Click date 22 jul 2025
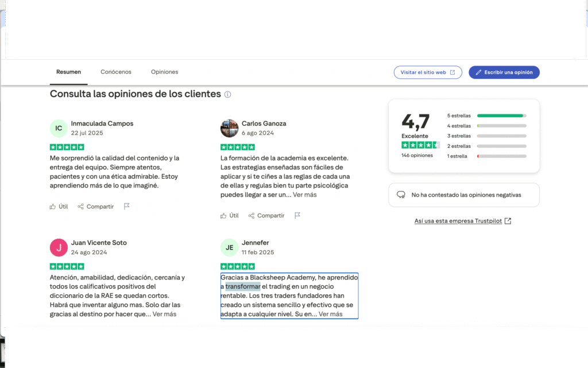 (x=87, y=133)
